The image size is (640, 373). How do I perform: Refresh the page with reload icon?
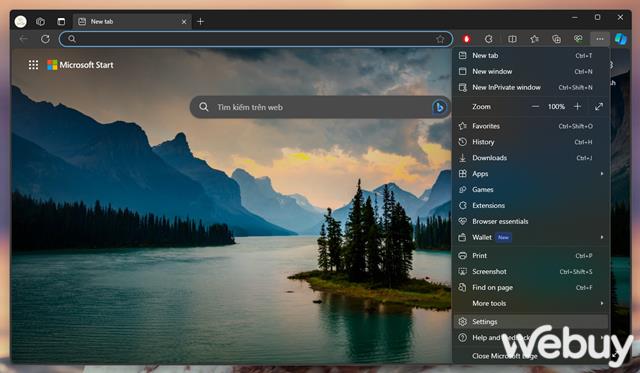click(x=45, y=39)
